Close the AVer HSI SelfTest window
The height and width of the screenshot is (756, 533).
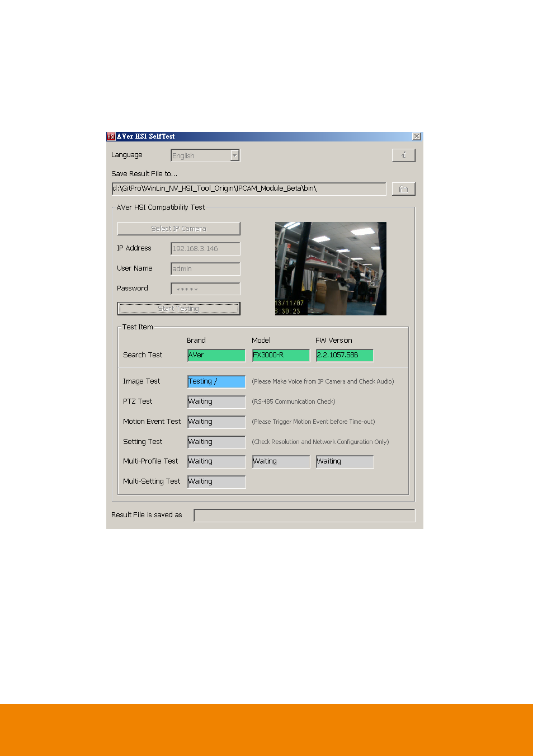pyautogui.click(x=417, y=136)
